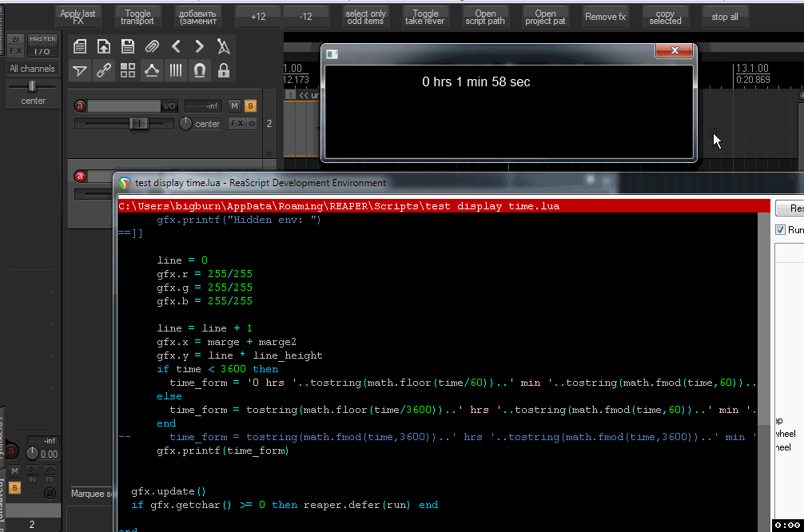Toggle the locking padlock icon
Screen dimensions: 804x532
coord(224,70)
